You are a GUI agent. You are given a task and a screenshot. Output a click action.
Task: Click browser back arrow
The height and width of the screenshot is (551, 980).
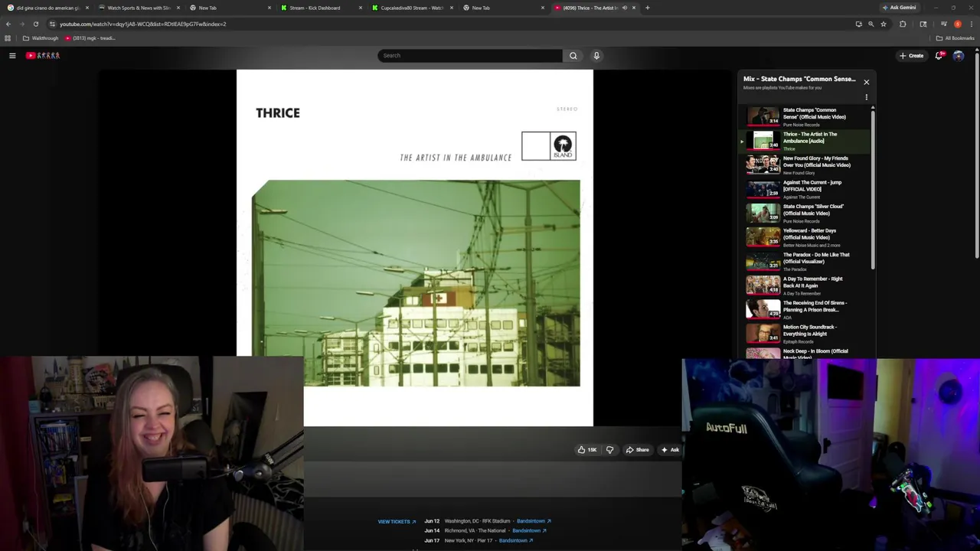click(8, 24)
